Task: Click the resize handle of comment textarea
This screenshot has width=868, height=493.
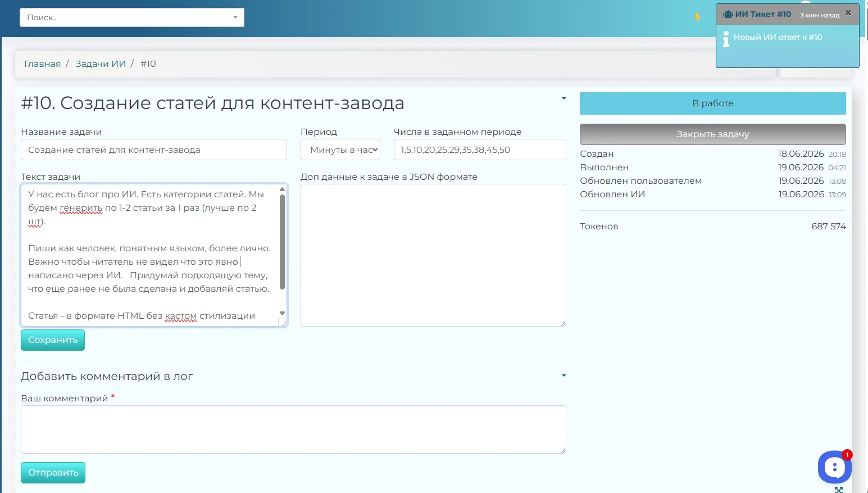Action: click(x=563, y=450)
